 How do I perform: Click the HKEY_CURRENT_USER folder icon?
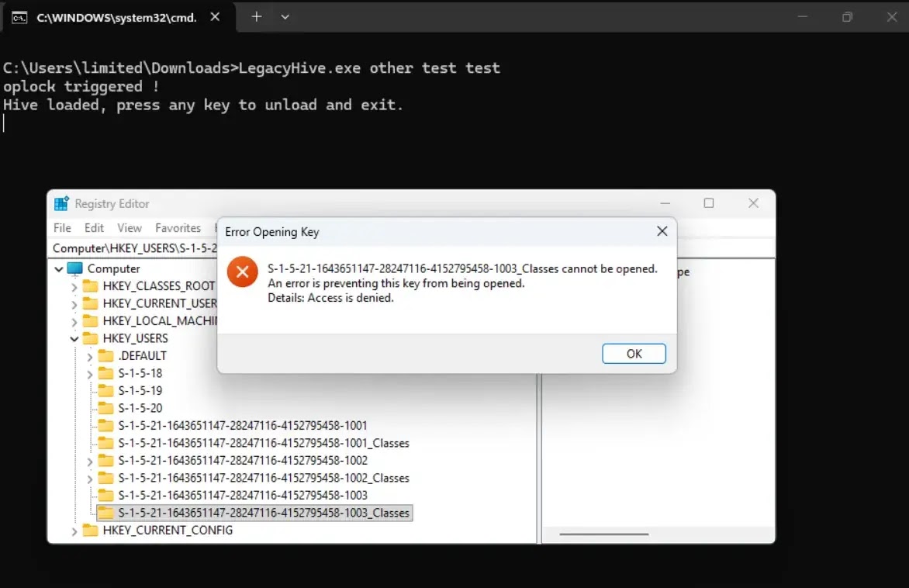click(x=91, y=303)
